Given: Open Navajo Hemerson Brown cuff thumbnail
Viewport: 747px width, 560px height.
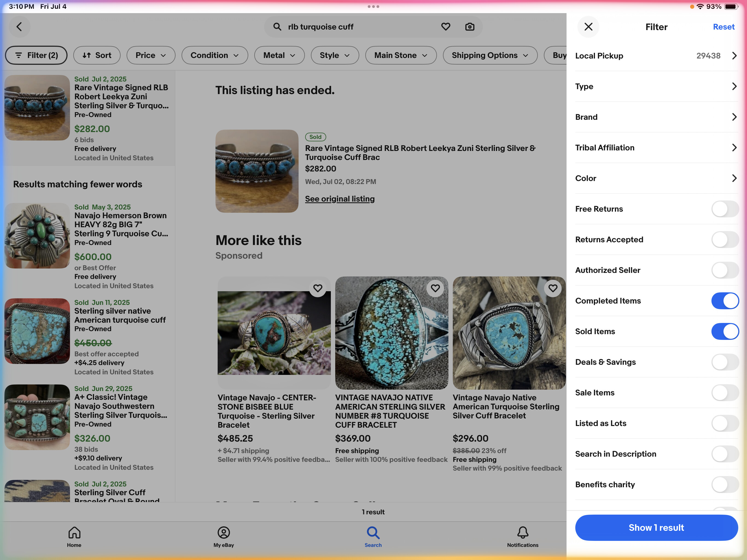Looking at the screenshot, I should click(37, 236).
